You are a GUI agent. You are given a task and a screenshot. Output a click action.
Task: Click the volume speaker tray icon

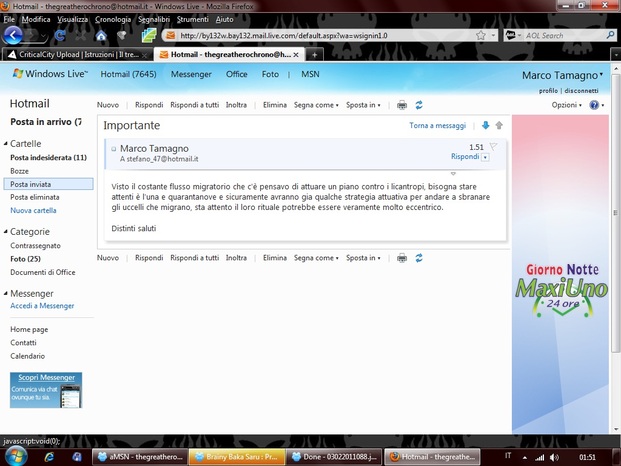coord(554,457)
